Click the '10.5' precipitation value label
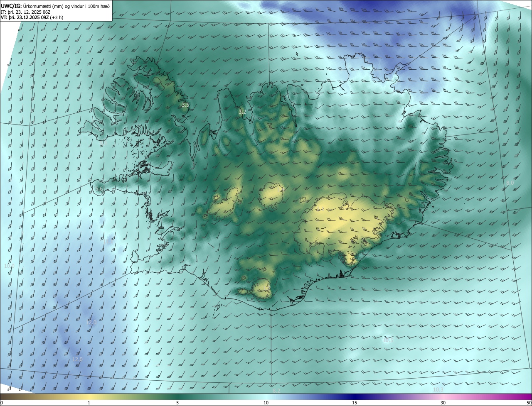This screenshot has width=532, height=406. click(387, 340)
